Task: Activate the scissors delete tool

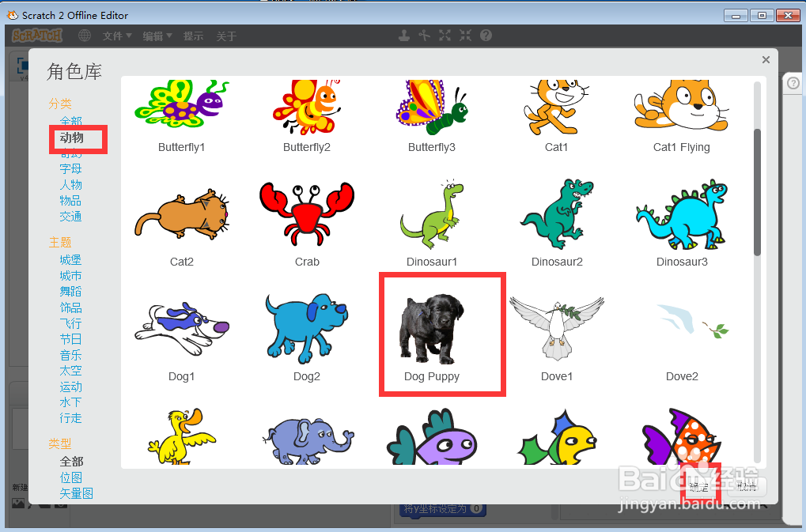Action: (425, 36)
